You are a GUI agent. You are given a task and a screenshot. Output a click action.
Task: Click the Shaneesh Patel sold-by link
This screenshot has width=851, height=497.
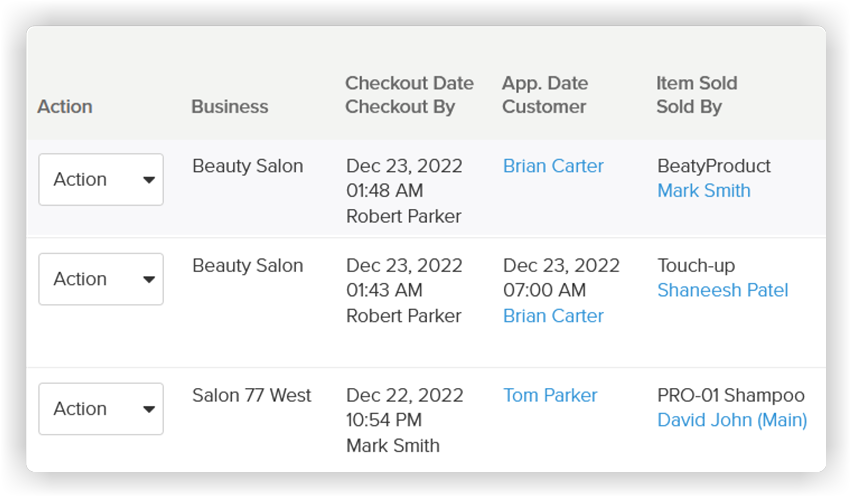(722, 291)
